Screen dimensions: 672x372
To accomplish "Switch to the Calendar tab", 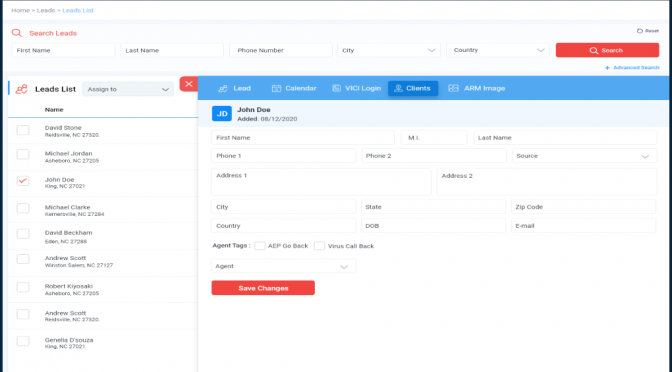I will point(294,88).
